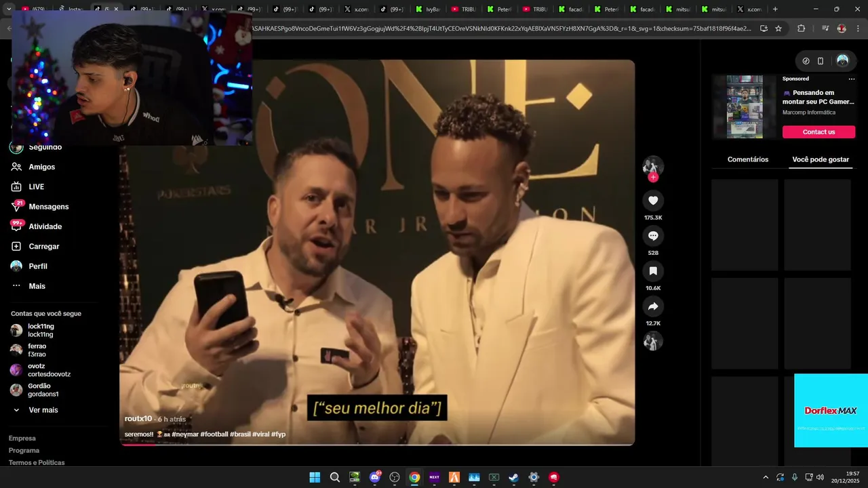Open the profile avatar menu at top right

(842, 61)
